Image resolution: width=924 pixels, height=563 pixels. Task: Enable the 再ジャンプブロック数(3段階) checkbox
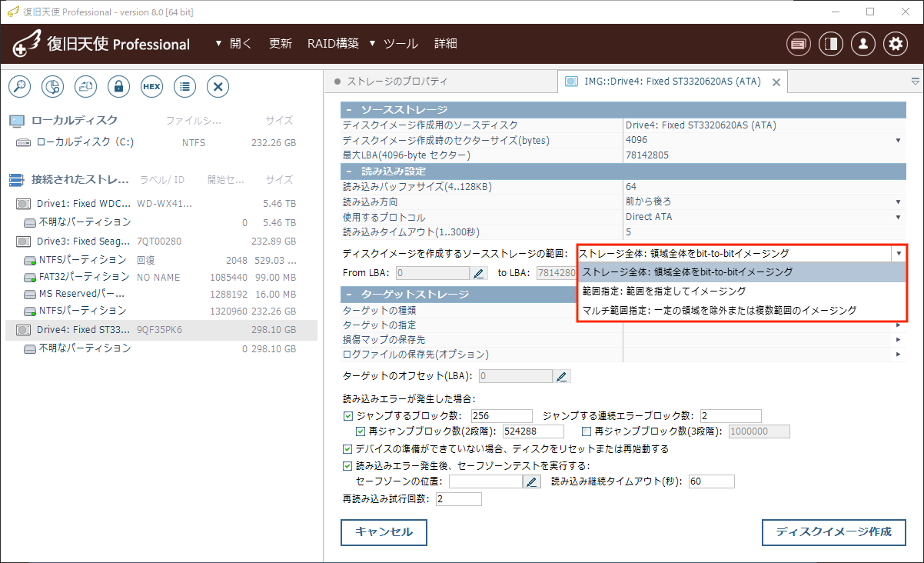pos(587,431)
